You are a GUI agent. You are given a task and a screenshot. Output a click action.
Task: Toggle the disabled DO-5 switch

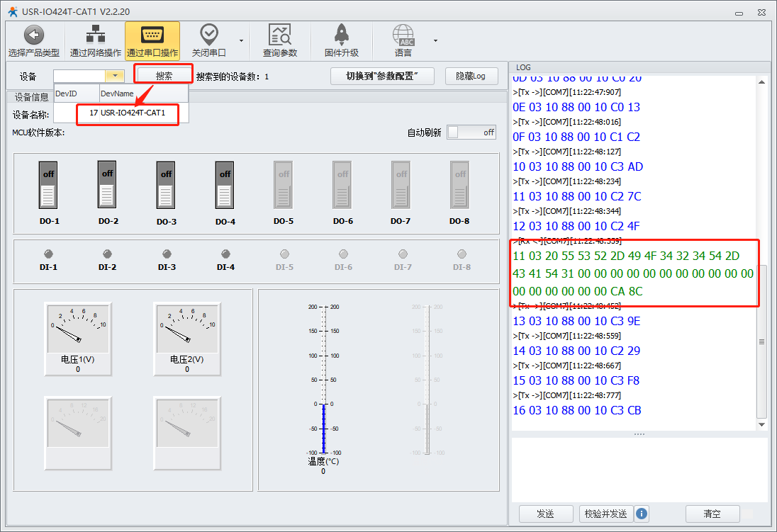[x=284, y=186]
